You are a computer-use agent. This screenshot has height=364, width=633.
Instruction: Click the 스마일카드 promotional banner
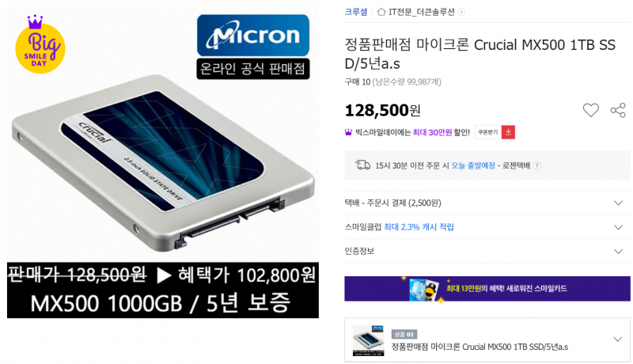click(x=487, y=289)
